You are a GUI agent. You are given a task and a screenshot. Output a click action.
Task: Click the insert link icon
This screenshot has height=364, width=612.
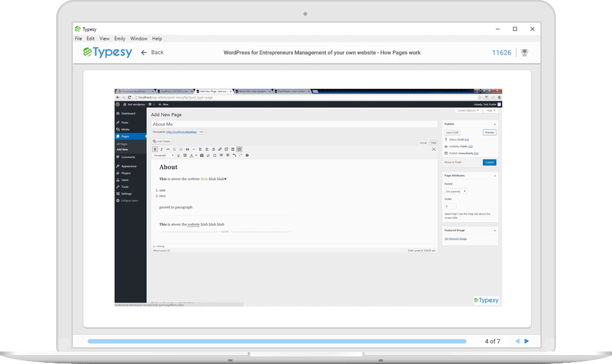coord(220,150)
